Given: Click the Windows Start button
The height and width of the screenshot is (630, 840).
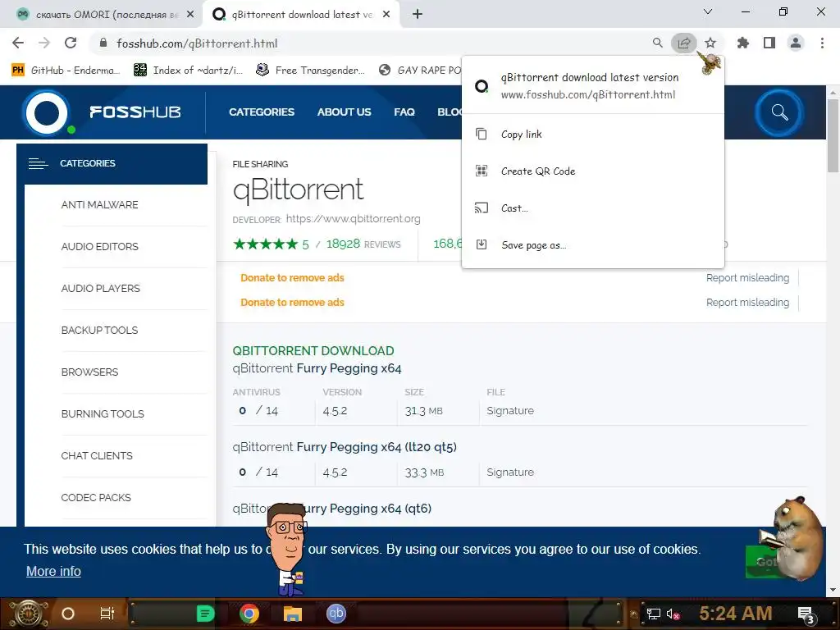Looking at the screenshot, I should click(x=29, y=614).
